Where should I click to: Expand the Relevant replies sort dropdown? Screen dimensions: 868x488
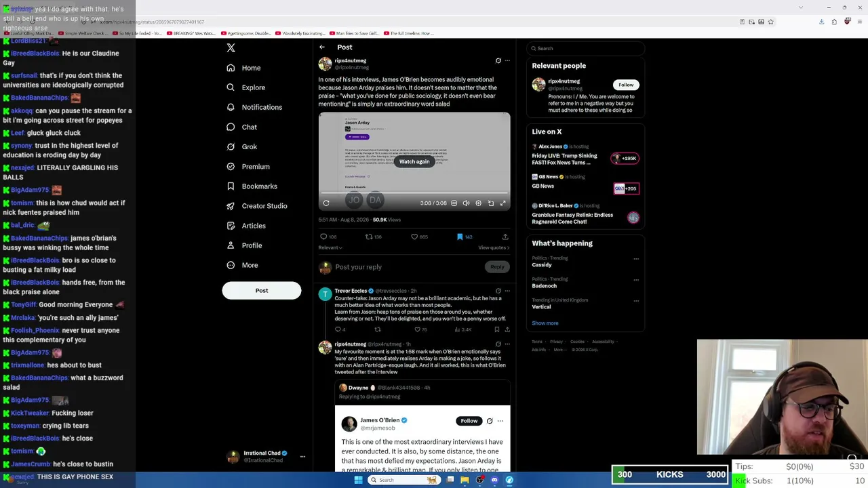tap(330, 247)
